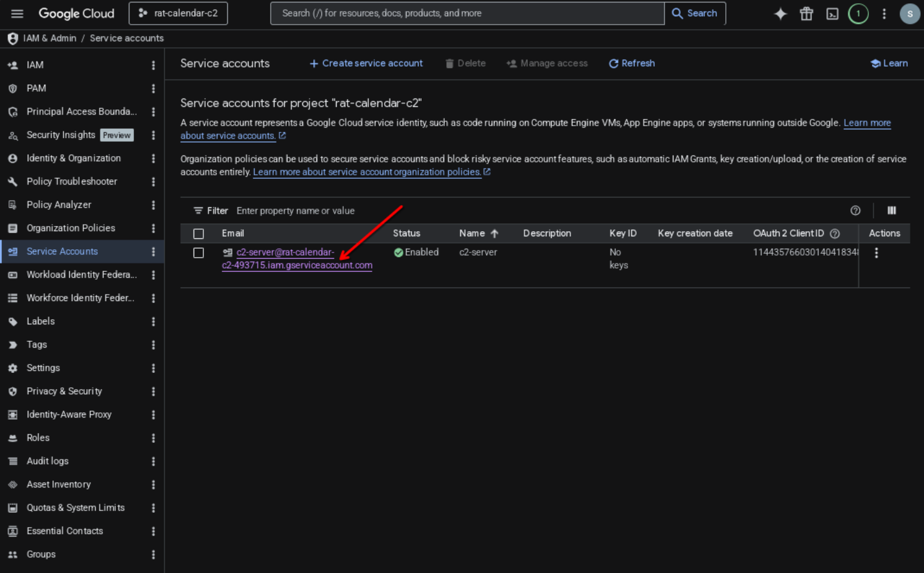Open the three-dot menu beside Security Insights
The height and width of the screenshot is (573, 924).
click(x=153, y=135)
